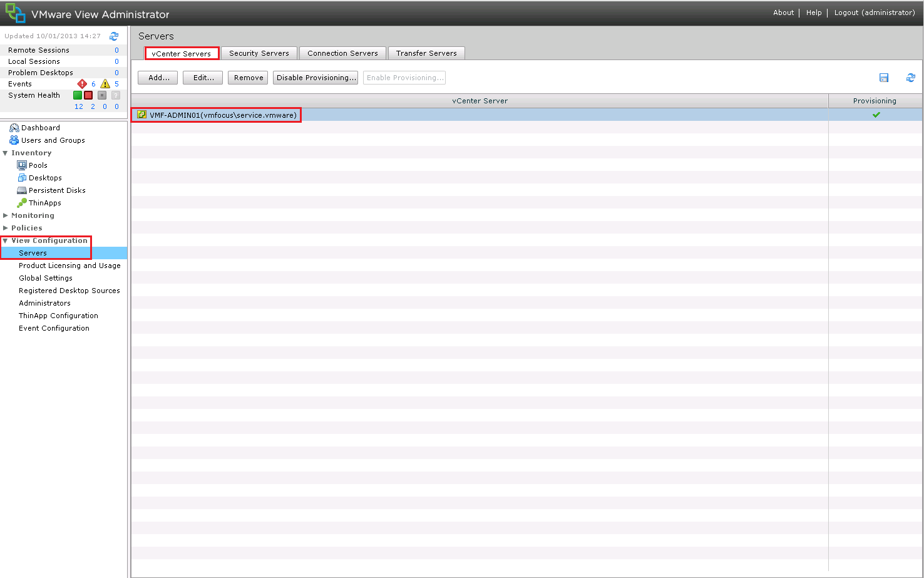Open the Dashboard from the sidebar
The width and height of the screenshot is (924, 578).
pos(40,128)
